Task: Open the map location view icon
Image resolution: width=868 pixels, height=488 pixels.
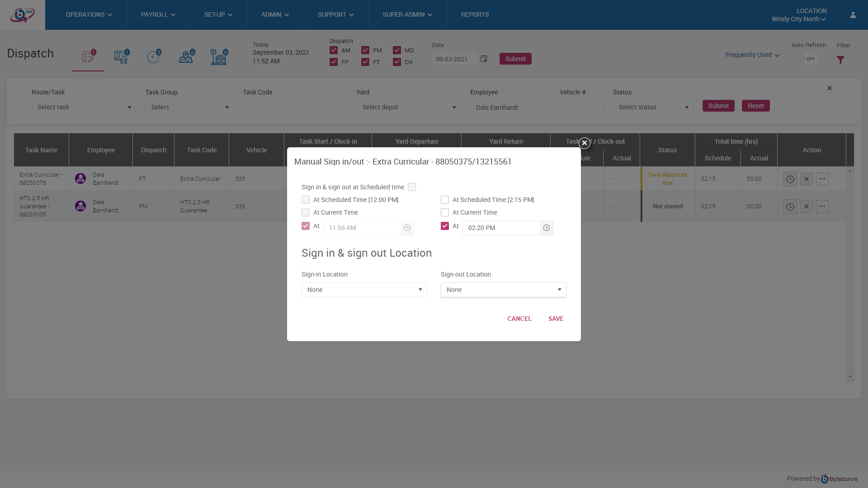Action: [x=186, y=57]
